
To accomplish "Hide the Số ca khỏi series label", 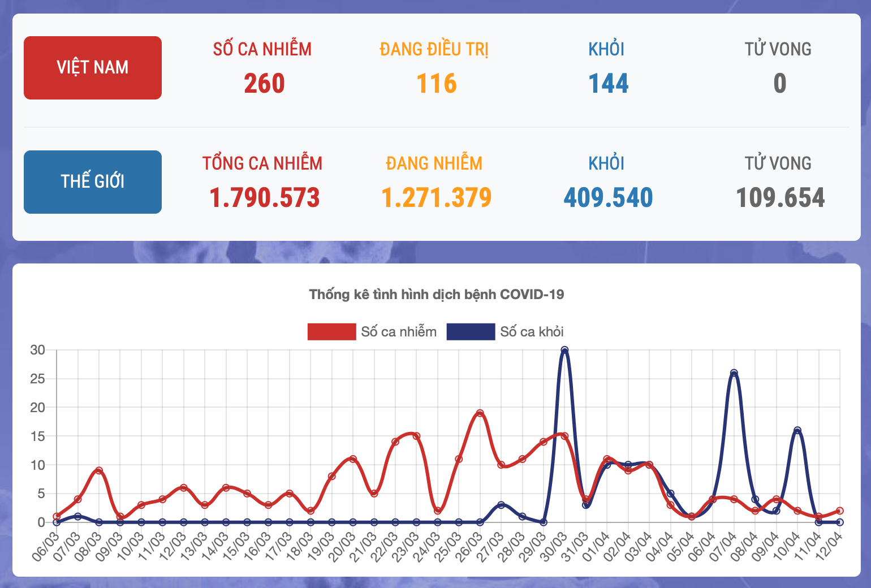I will click(x=532, y=332).
